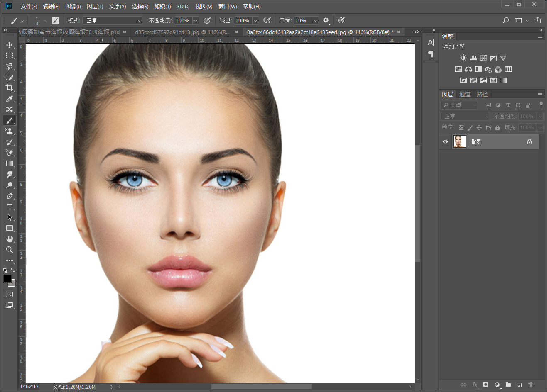
Task: Click the delete layer trash button
Action: 530,385
